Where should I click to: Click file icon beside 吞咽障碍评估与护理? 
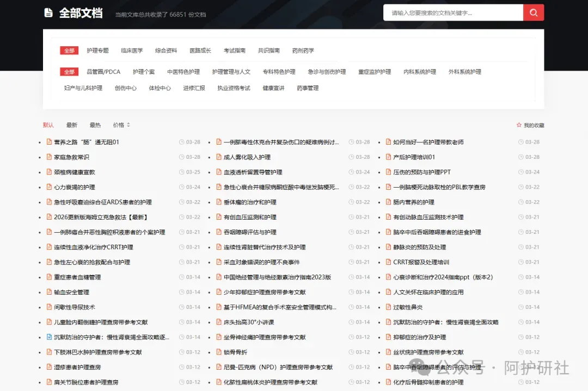point(219,232)
